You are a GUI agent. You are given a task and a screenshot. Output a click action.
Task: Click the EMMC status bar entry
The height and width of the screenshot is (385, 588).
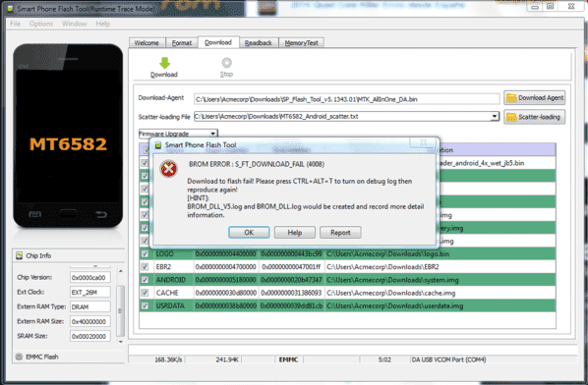(288, 359)
